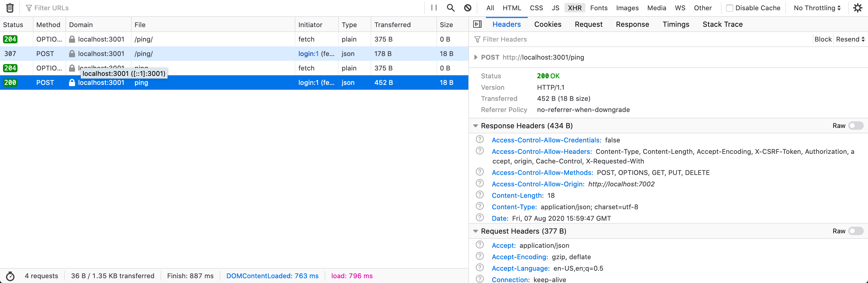Screen dimensions: 868x283
Task: Click the Block button
Action: (823, 39)
